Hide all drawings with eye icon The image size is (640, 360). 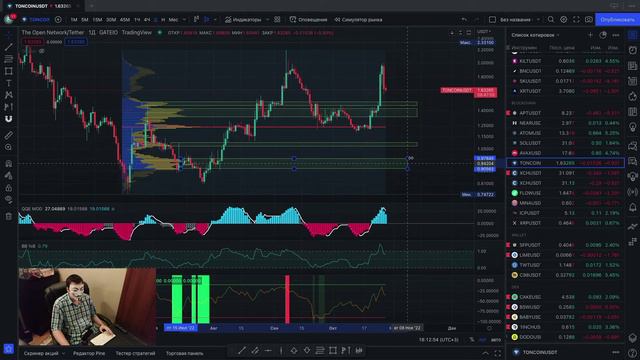point(9,200)
